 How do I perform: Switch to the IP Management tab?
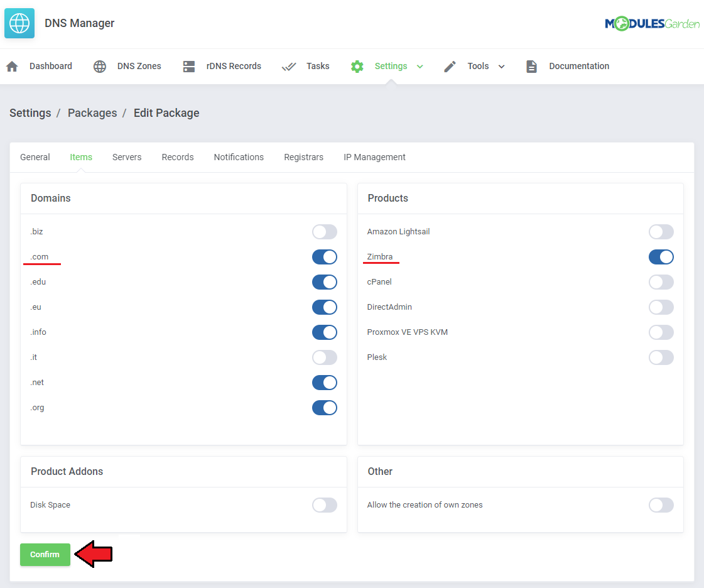[x=374, y=157]
